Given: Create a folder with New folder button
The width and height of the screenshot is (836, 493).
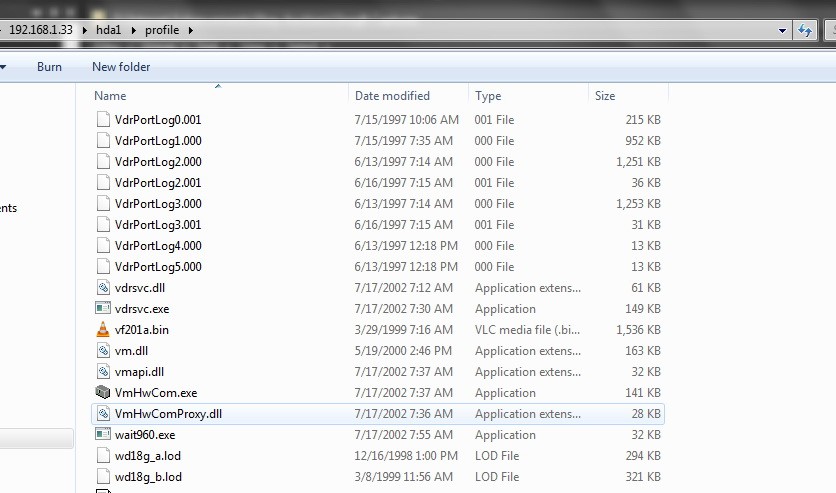Looking at the screenshot, I should 121,67.
